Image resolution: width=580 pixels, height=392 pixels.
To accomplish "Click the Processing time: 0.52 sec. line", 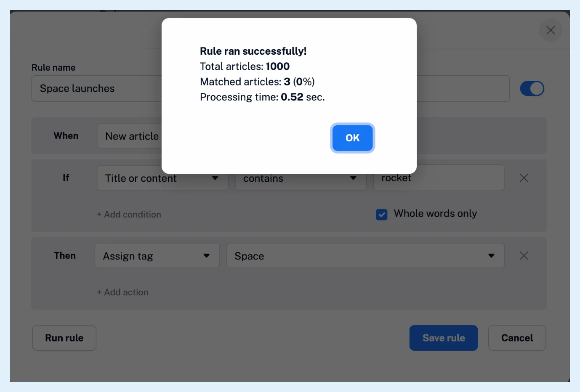I will click(x=262, y=97).
